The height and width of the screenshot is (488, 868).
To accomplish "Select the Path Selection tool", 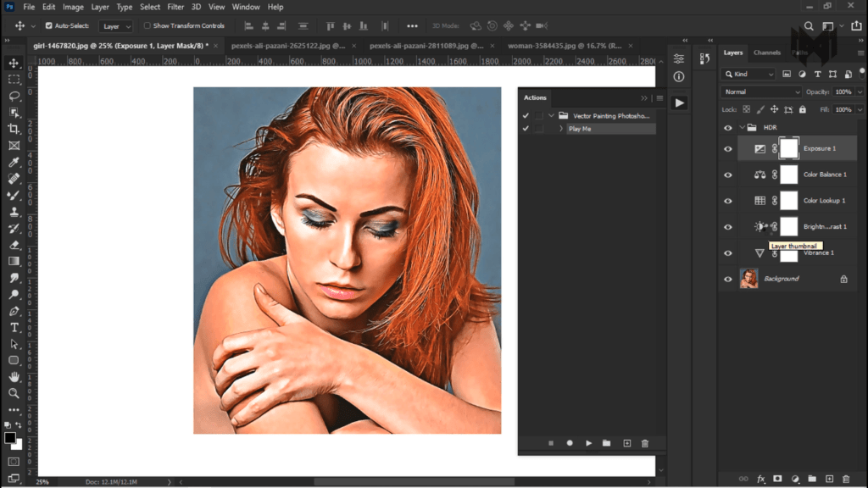I will pyautogui.click(x=14, y=344).
